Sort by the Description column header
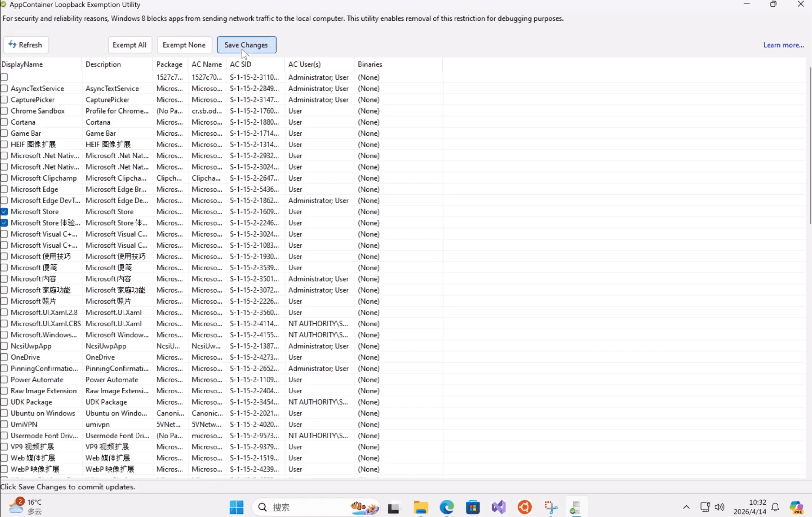The width and height of the screenshot is (812, 517). (x=117, y=64)
